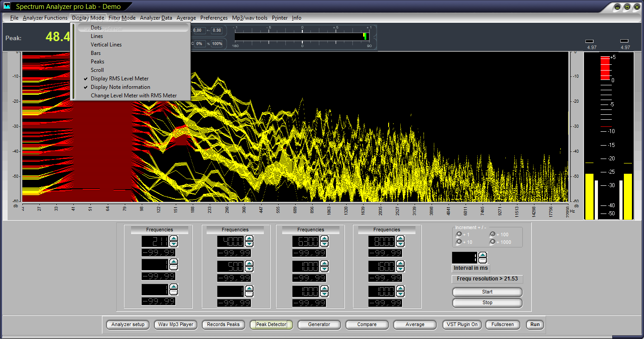
Task: Click the Compare button
Action: tap(367, 325)
